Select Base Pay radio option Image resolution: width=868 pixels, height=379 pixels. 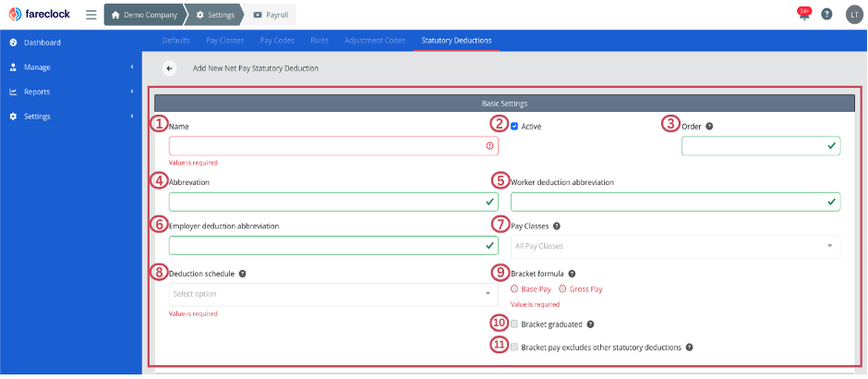click(x=514, y=288)
